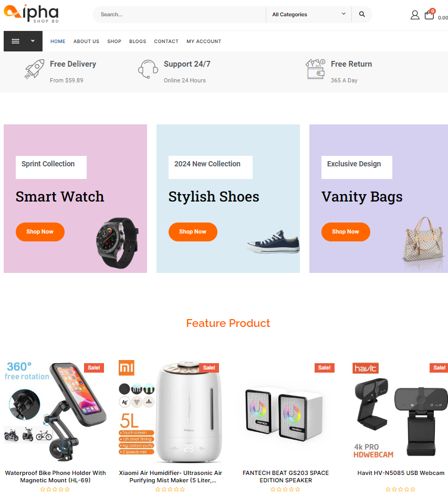
Task: Open the Havit HV-N5085 USB Webcam title
Action: pyautogui.click(x=401, y=472)
